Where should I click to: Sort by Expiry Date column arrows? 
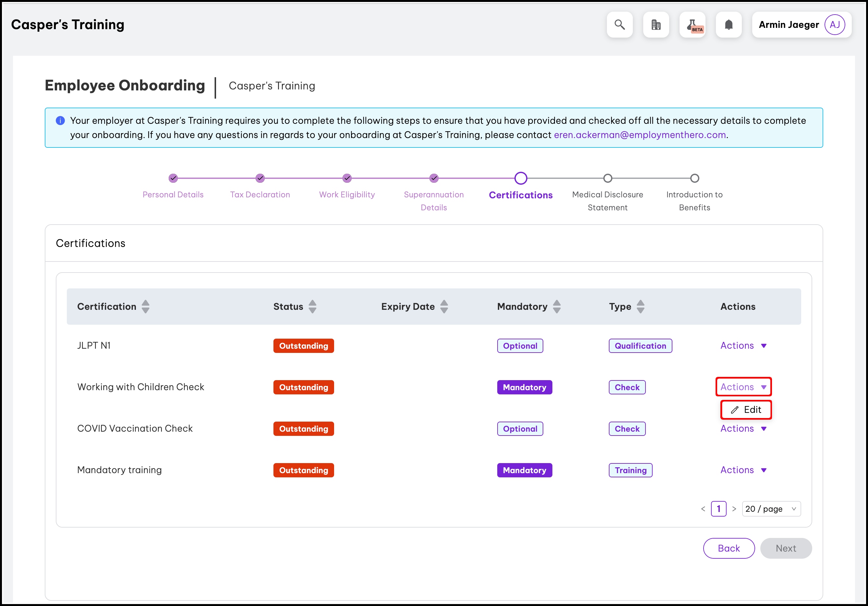444,307
